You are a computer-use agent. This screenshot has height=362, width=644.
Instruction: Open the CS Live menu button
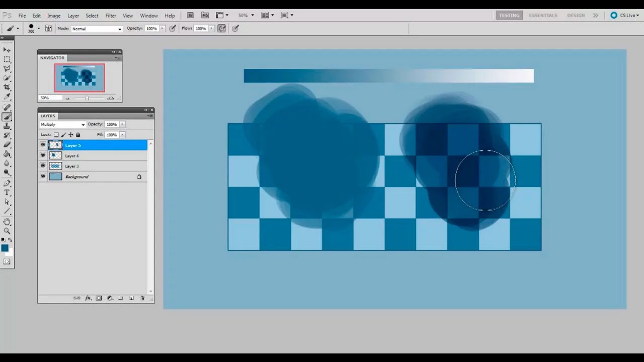click(624, 16)
